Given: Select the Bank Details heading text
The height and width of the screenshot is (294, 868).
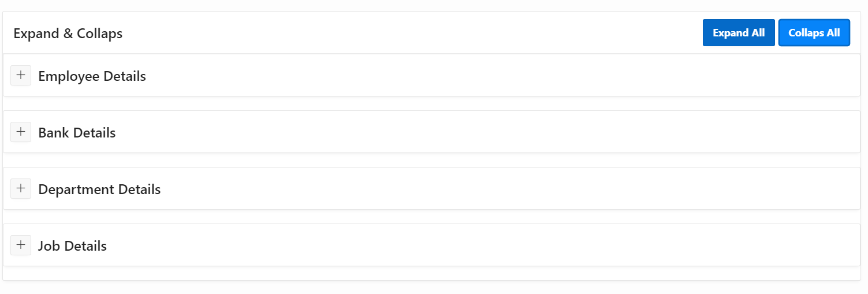Looking at the screenshot, I should tap(77, 133).
